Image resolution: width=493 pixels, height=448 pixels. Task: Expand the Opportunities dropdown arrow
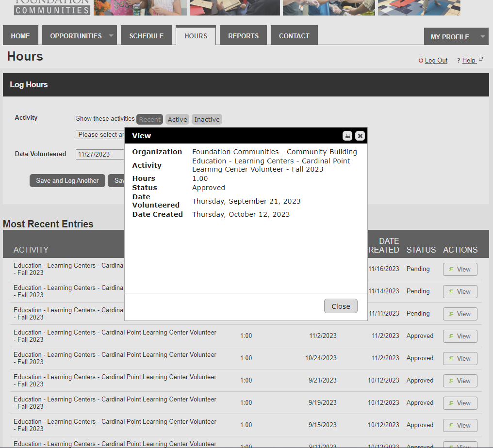click(x=111, y=35)
